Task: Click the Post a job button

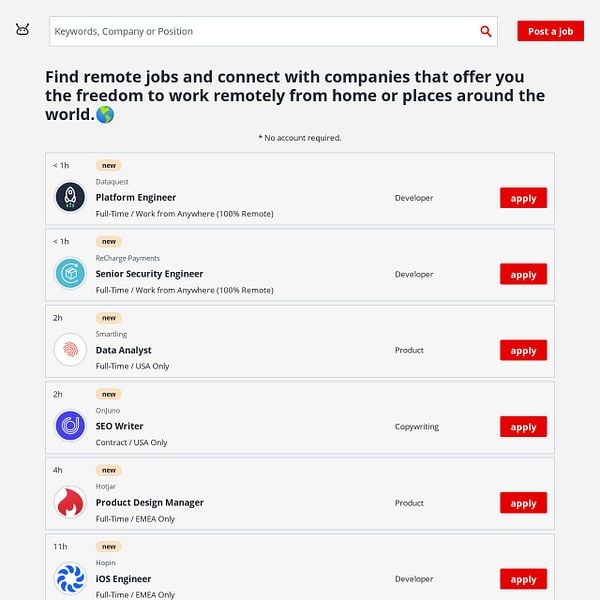Action: [550, 31]
